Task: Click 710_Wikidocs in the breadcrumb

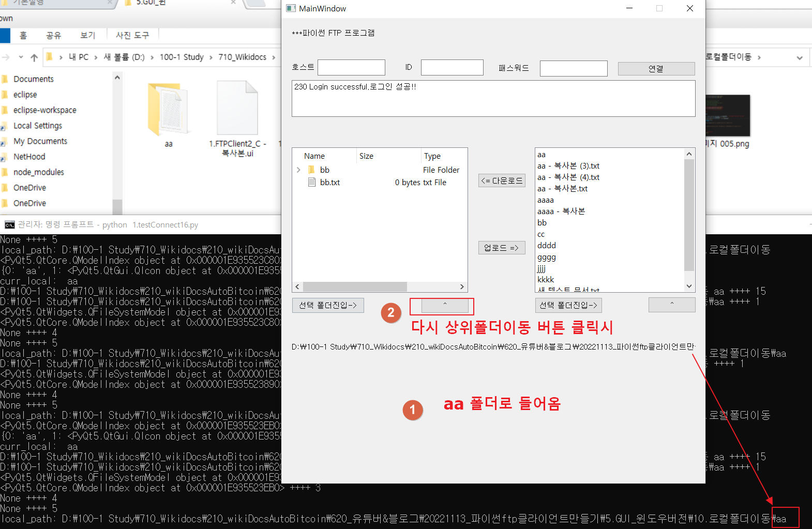Action: click(242, 57)
